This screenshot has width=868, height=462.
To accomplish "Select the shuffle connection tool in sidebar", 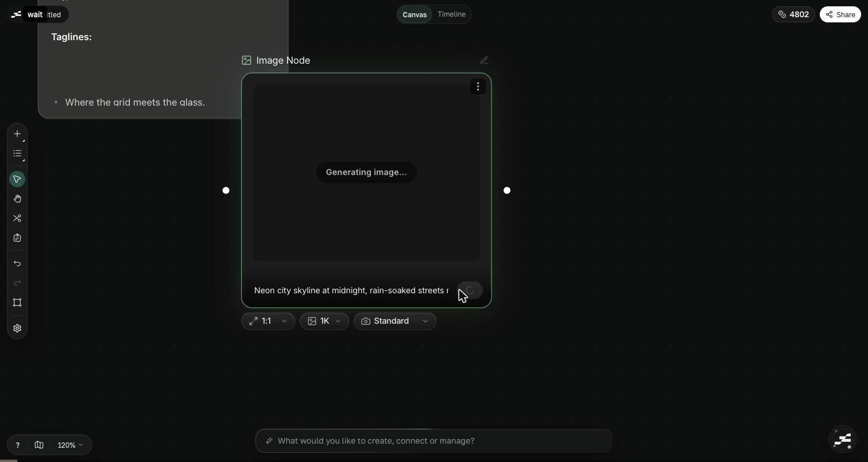I will pos(17,218).
